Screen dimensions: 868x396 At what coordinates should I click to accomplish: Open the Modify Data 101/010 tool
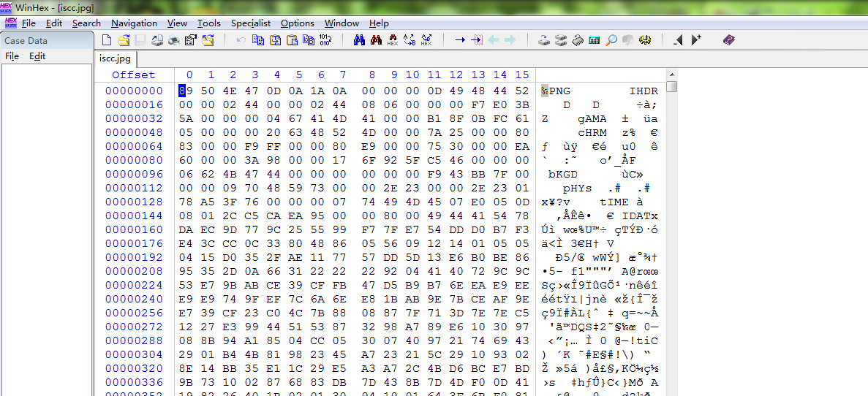(x=325, y=40)
